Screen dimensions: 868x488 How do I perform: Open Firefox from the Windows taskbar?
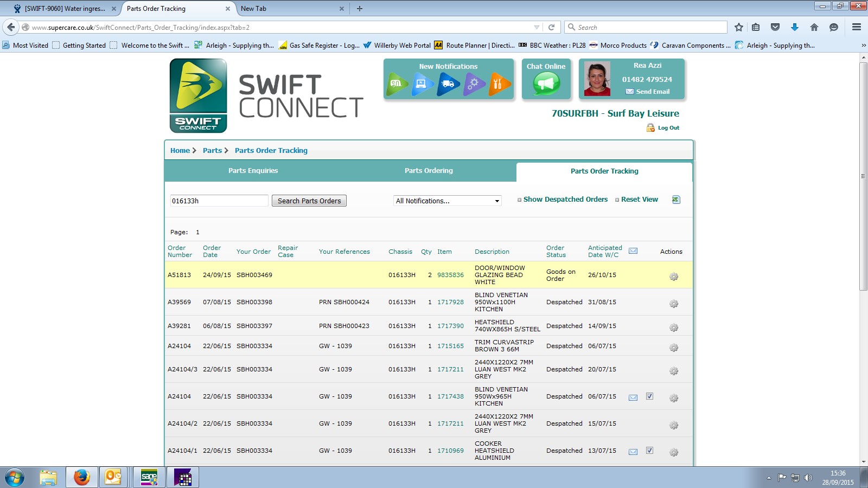(x=82, y=477)
